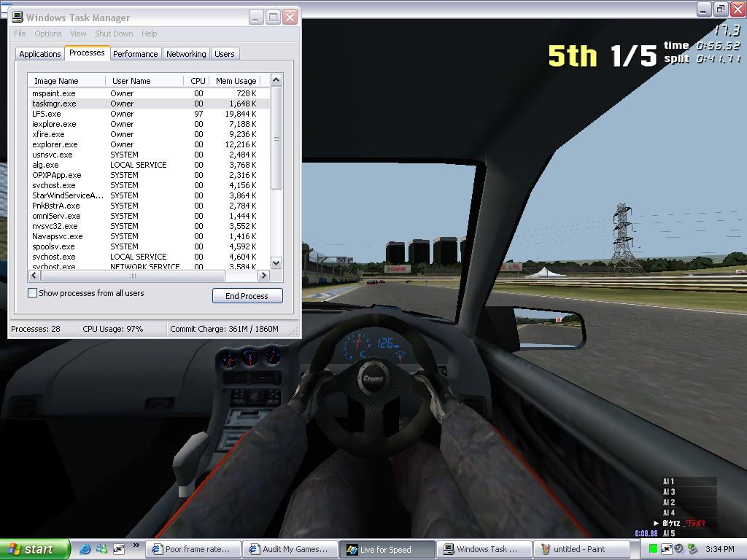
Task: Open the Start menu
Action: click(34, 549)
